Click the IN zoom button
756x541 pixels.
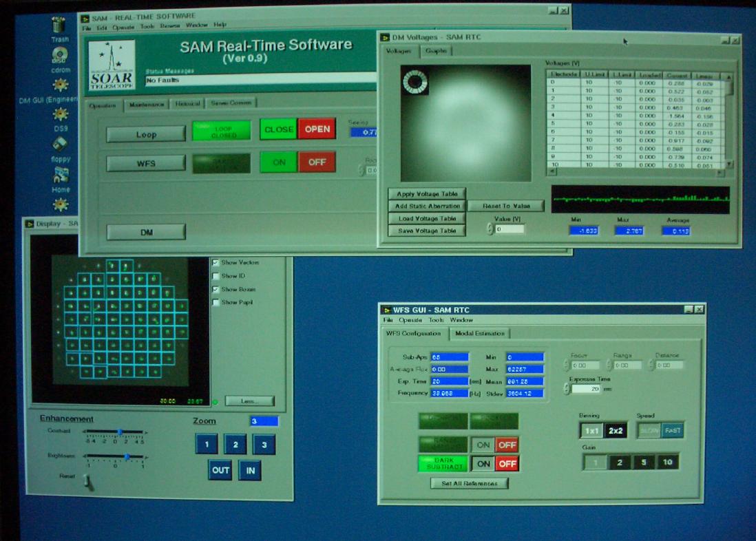point(250,471)
